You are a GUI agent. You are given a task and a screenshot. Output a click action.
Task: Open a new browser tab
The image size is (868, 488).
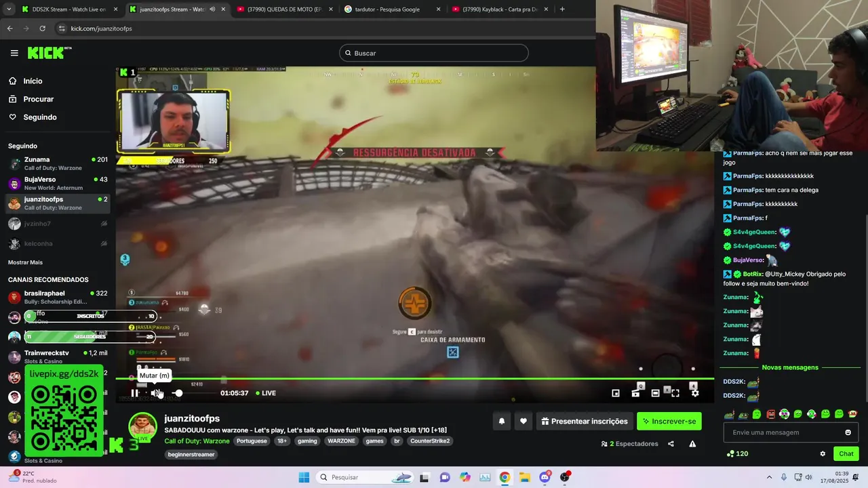pyautogui.click(x=562, y=9)
